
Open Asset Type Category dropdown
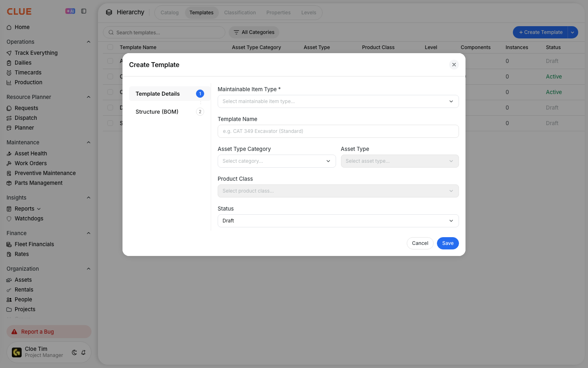click(276, 161)
